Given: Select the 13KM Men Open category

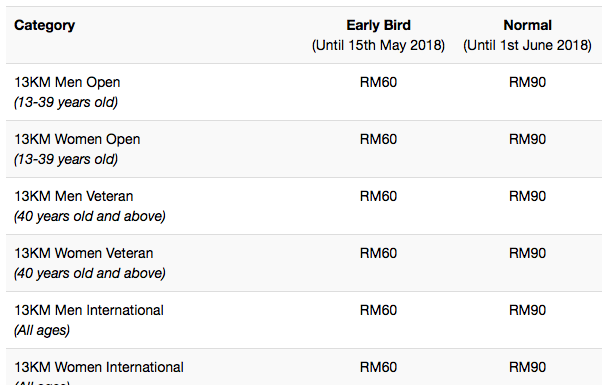Looking at the screenshot, I should [67, 82].
